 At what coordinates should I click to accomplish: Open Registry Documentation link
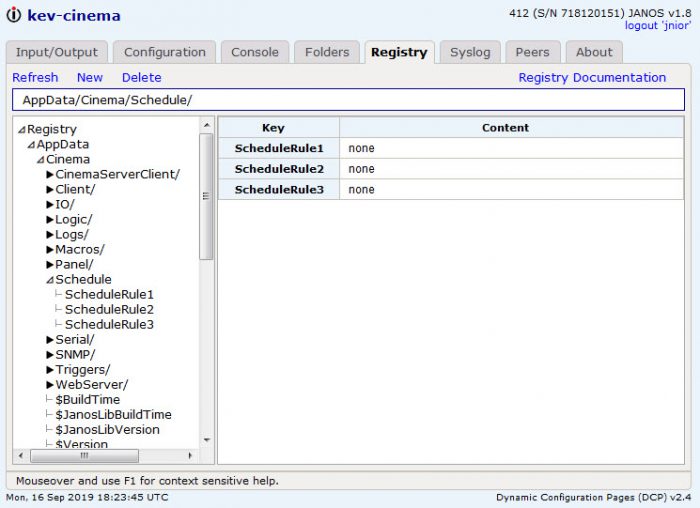(x=592, y=78)
